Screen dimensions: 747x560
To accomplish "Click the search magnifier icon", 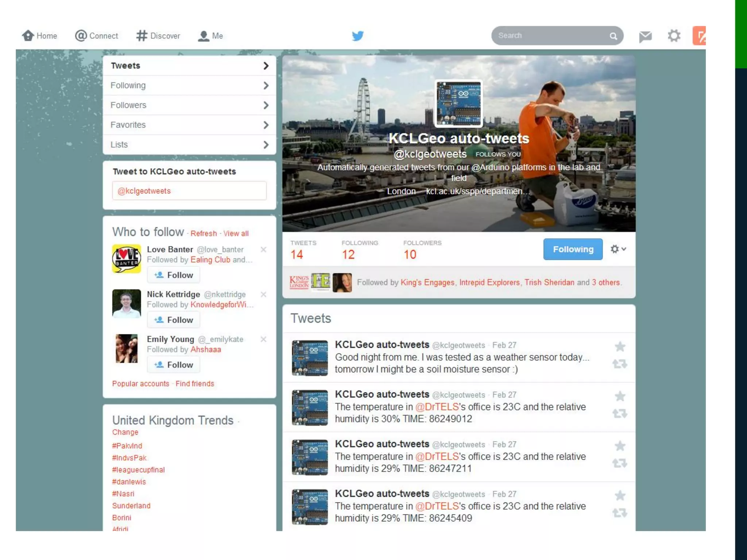I will pos(613,36).
